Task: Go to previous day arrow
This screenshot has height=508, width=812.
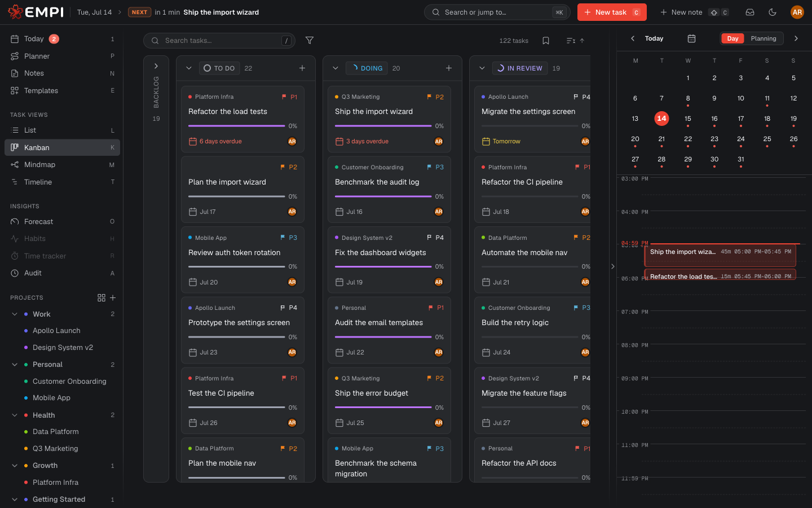Action: (633, 38)
